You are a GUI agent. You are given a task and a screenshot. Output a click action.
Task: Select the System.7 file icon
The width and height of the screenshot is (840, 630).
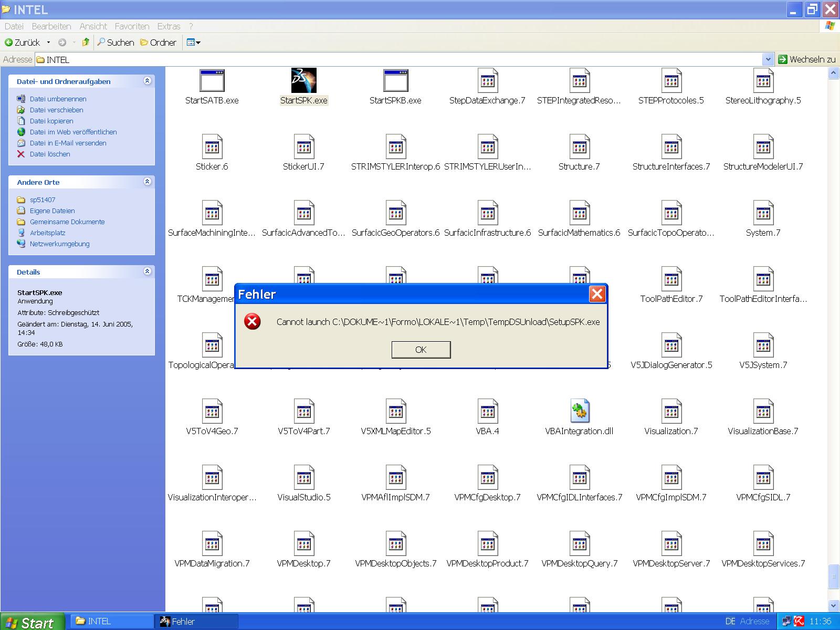click(763, 213)
